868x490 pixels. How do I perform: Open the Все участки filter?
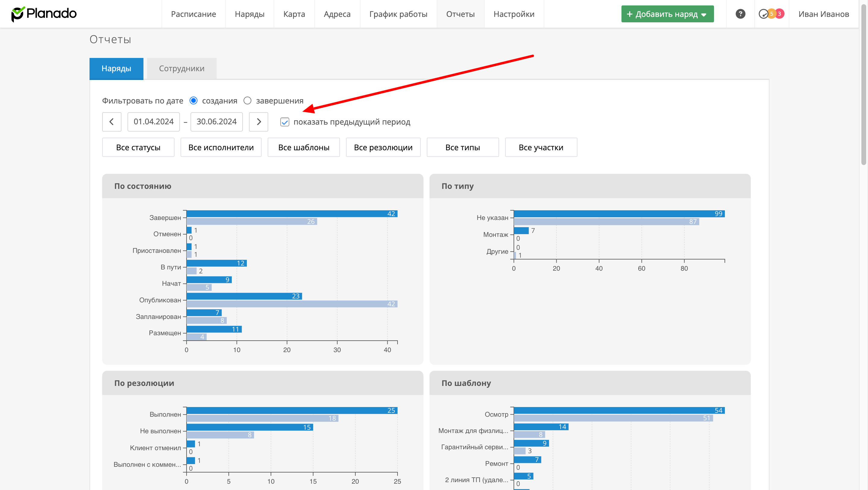(x=541, y=147)
